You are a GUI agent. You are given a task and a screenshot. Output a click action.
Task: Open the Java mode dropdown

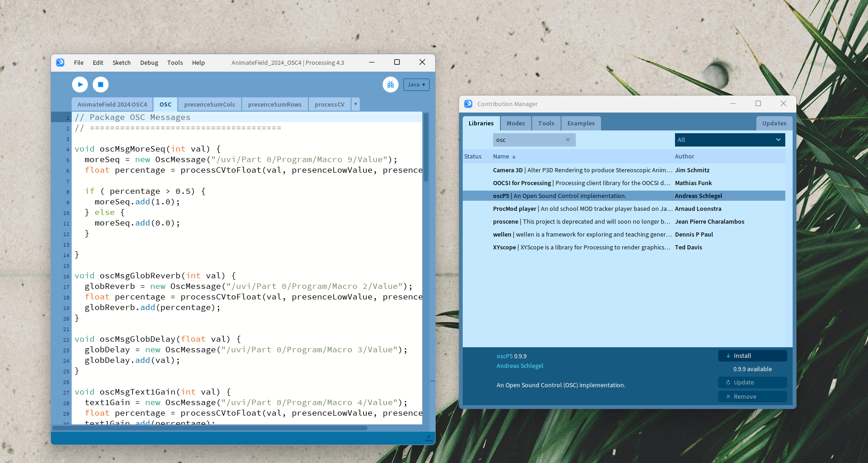coord(416,85)
